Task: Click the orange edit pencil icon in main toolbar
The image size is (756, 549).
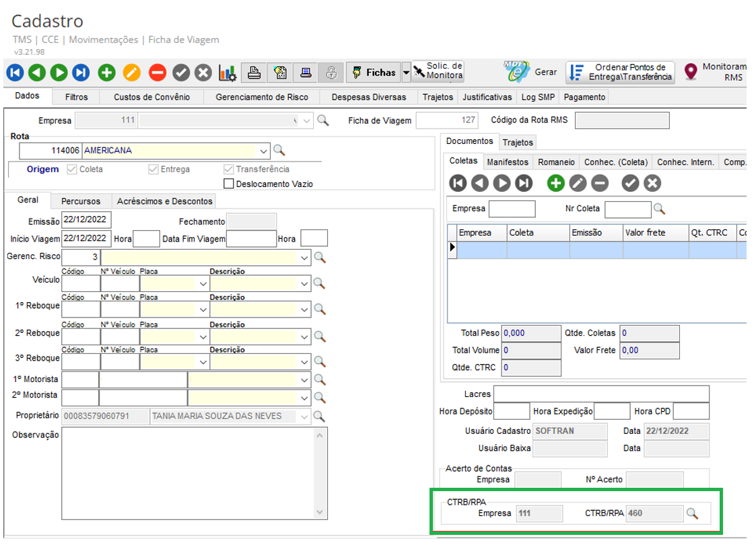Action: click(x=132, y=73)
